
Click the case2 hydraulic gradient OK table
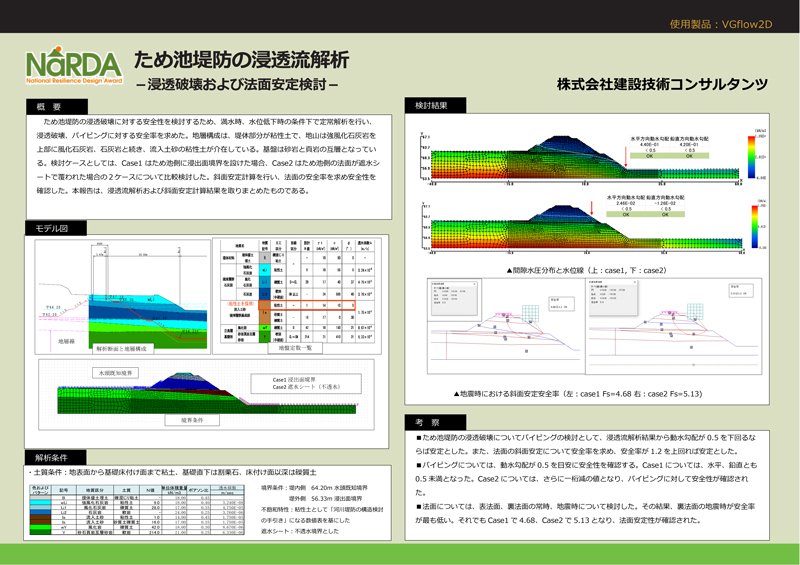point(645,206)
